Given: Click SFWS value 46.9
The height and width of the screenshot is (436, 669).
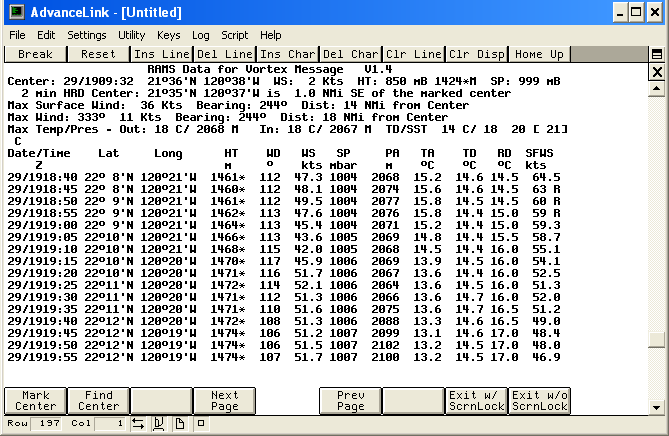Looking at the screenshot, I should coord(546,357).
